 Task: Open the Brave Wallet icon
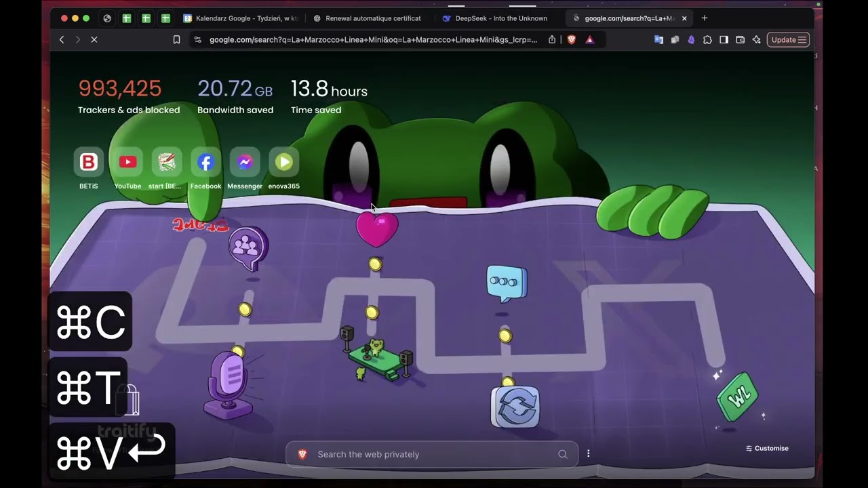click(x=740, y=40)
